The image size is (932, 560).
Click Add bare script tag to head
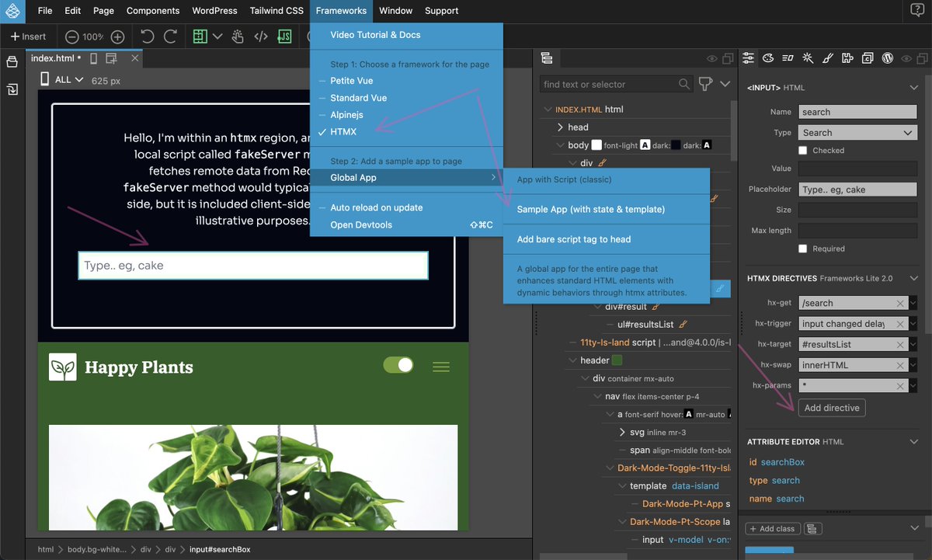pyautogui.click(x=572, y=240)
